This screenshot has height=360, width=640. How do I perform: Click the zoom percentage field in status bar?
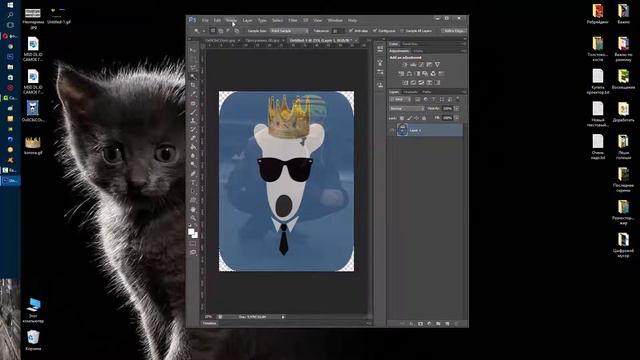click(209, 317)
